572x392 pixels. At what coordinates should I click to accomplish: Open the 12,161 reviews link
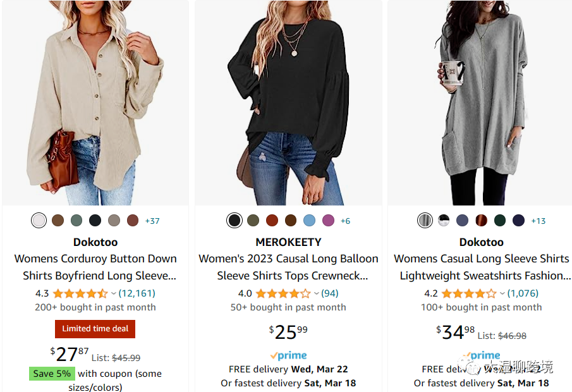pos(137,293)
